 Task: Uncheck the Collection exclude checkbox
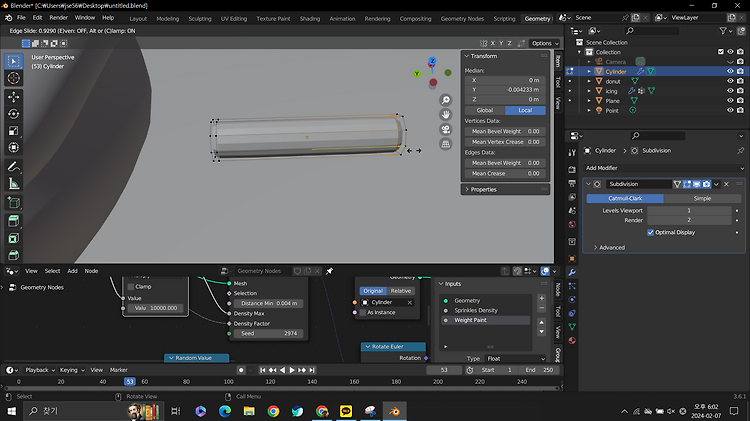(x=721, y=52)
